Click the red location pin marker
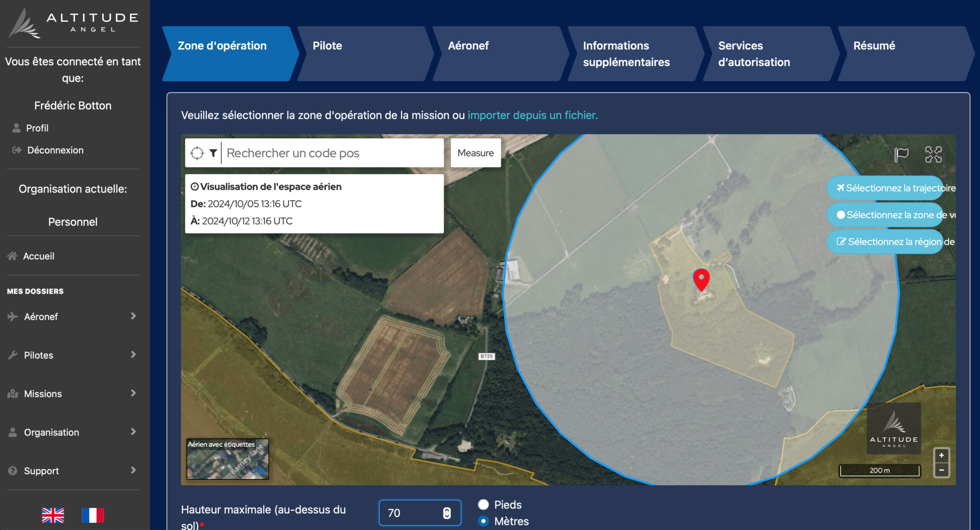 point(701,280)
